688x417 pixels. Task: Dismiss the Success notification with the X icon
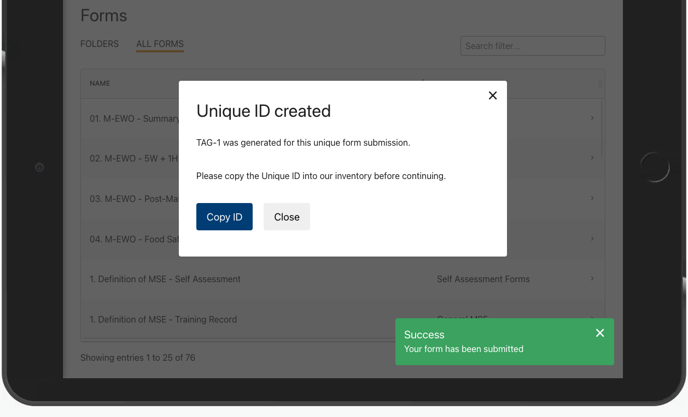600,333
